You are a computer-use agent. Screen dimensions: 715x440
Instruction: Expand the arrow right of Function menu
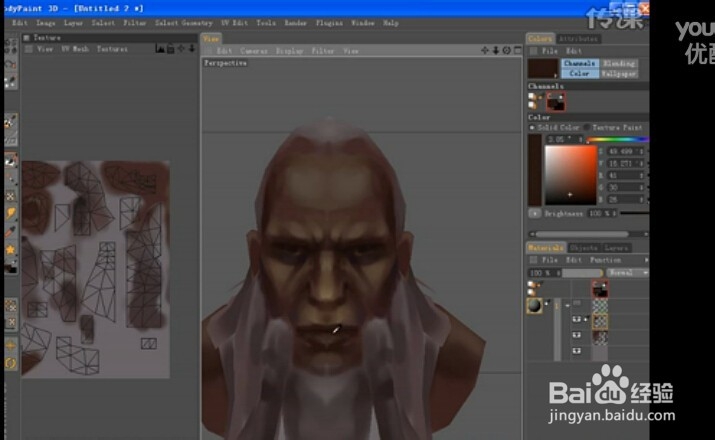tap(646, 260)
